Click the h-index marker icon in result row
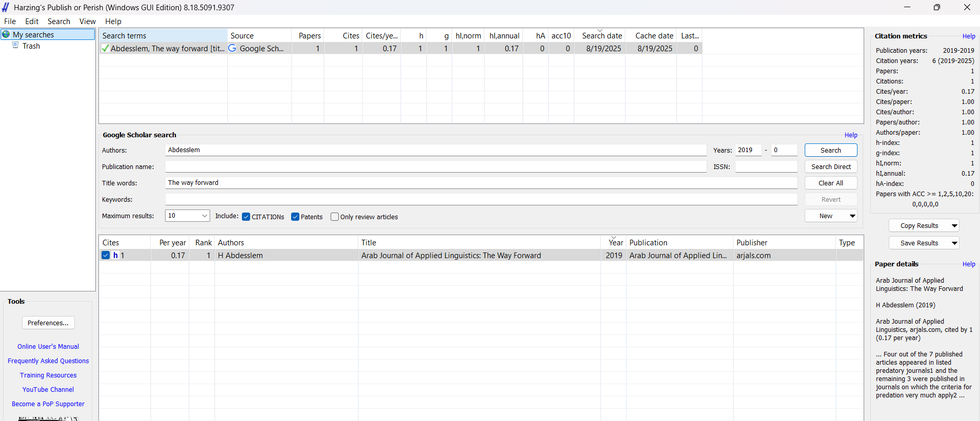The image size is (980, 421). click(115, 255)
